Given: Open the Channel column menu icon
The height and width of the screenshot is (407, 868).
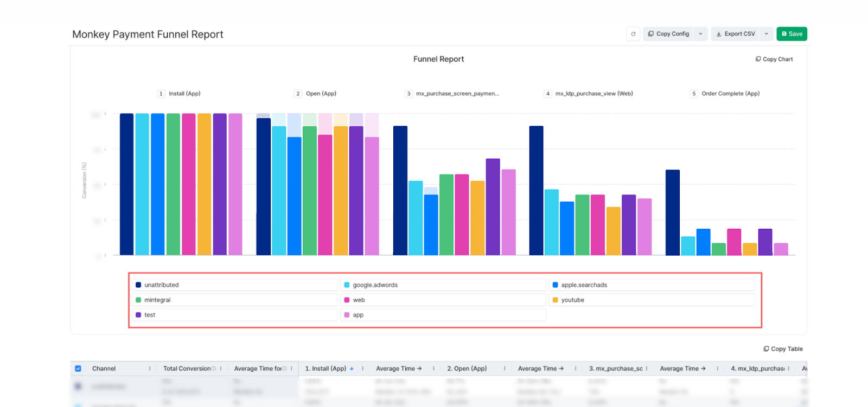Looking at the screenshot, I should pos(150,369).
